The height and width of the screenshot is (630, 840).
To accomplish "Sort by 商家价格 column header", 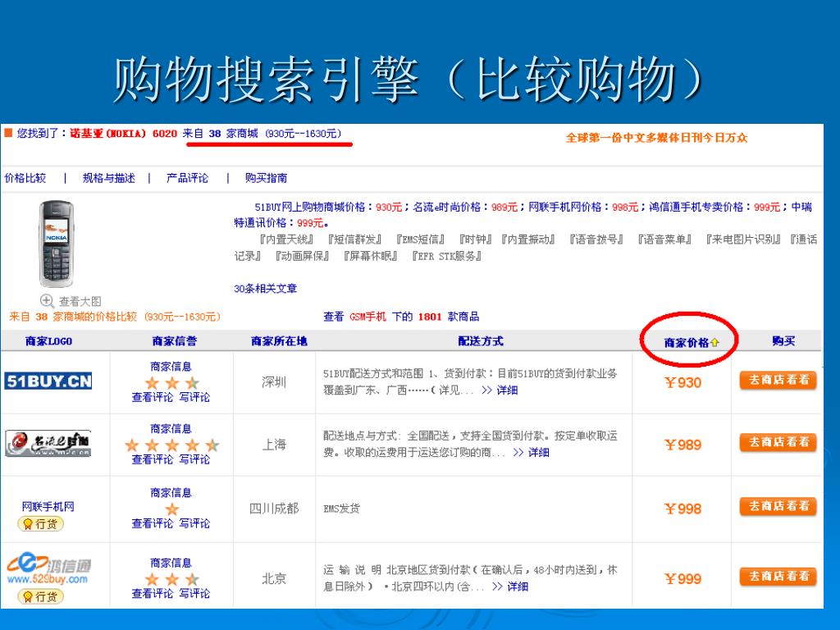I will 691,342.
